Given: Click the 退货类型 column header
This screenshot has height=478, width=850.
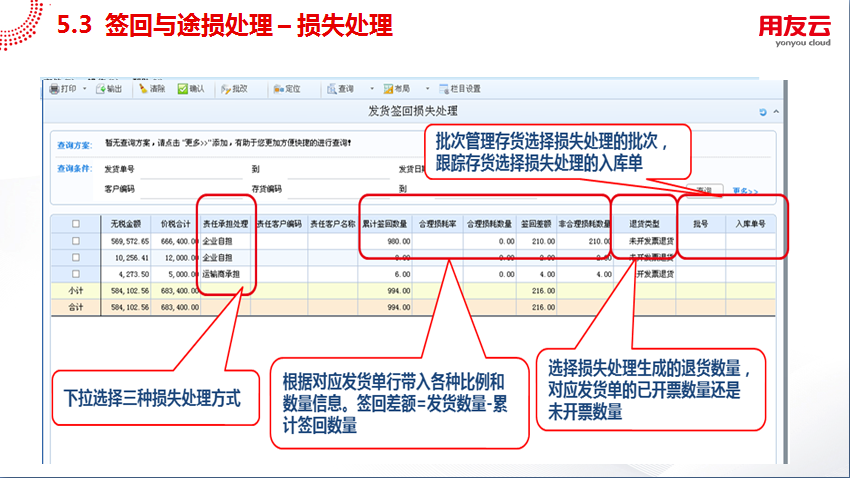Looking at the screenshot, I should point(641,224).
